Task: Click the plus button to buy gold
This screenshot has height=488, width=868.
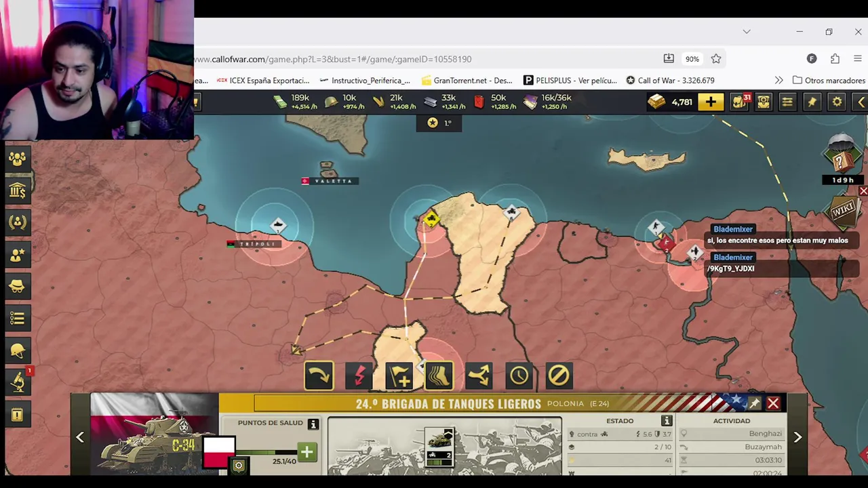Action: tap(710, 102)
